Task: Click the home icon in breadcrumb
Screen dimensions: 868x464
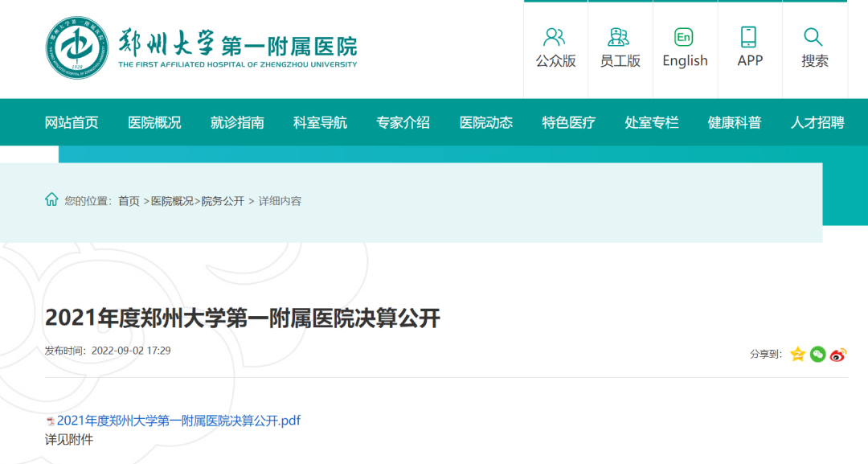Action: pos(51,199)
